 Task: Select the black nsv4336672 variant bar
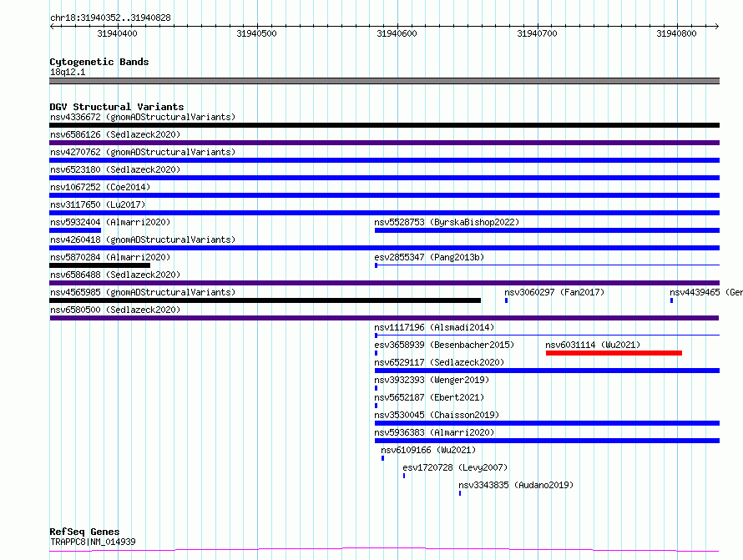(384, 125)
